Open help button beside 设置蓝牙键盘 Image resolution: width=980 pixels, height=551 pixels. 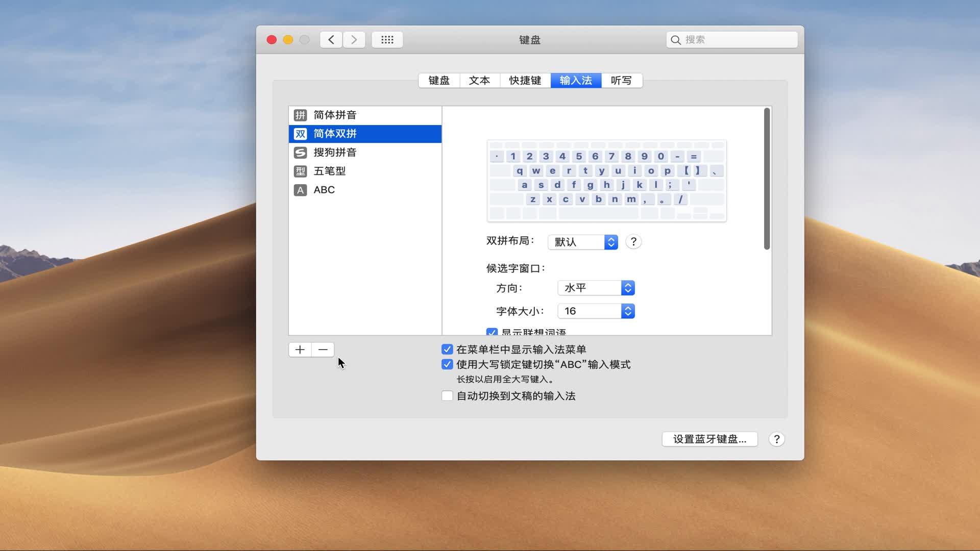click(x=776, y=439)
